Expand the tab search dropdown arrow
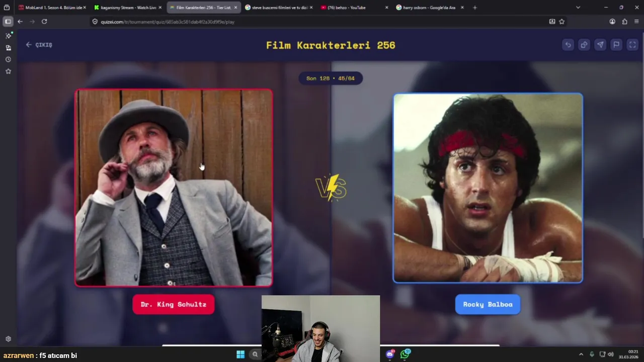The width and height of the screenshot is (644, 362). 578,8
